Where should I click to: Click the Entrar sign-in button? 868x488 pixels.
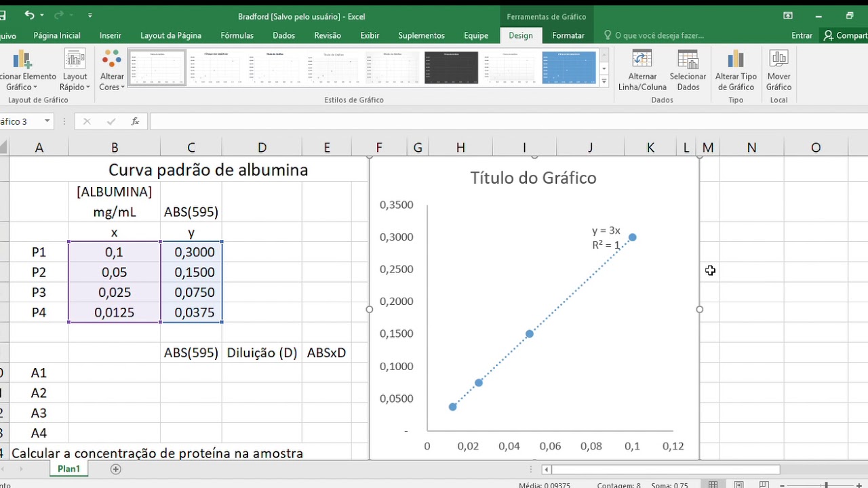[802, 35]
